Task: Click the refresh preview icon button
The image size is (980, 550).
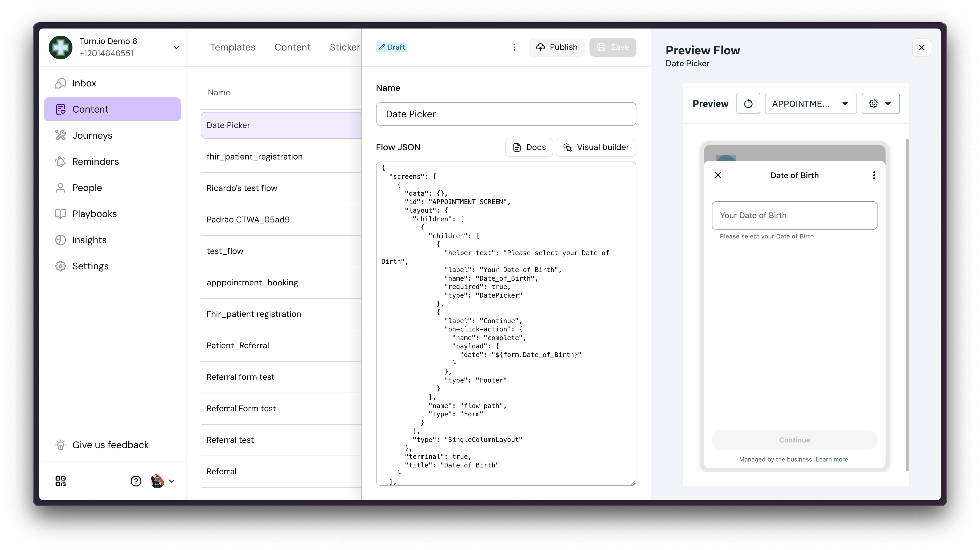Action: (x=748, y=103)
